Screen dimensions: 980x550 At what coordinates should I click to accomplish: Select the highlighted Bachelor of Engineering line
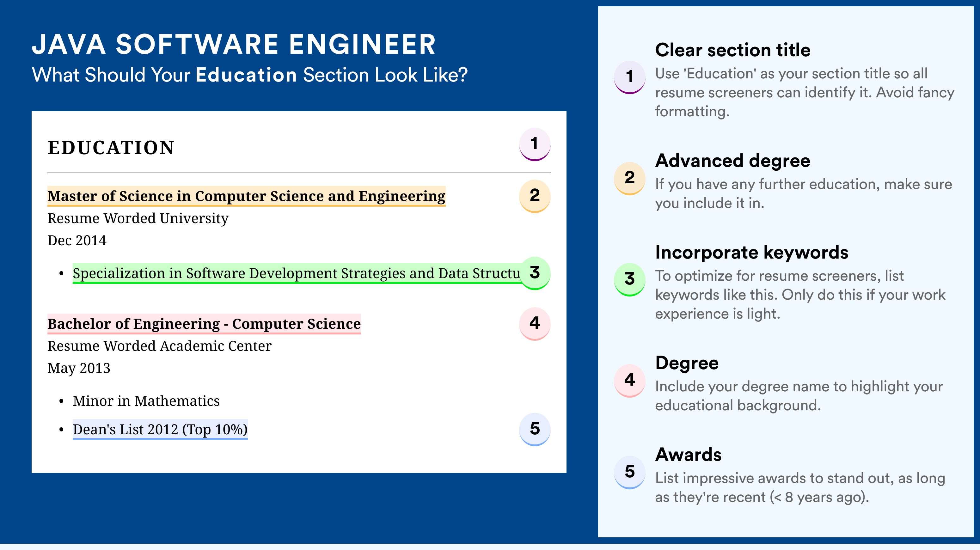(204, 324)
